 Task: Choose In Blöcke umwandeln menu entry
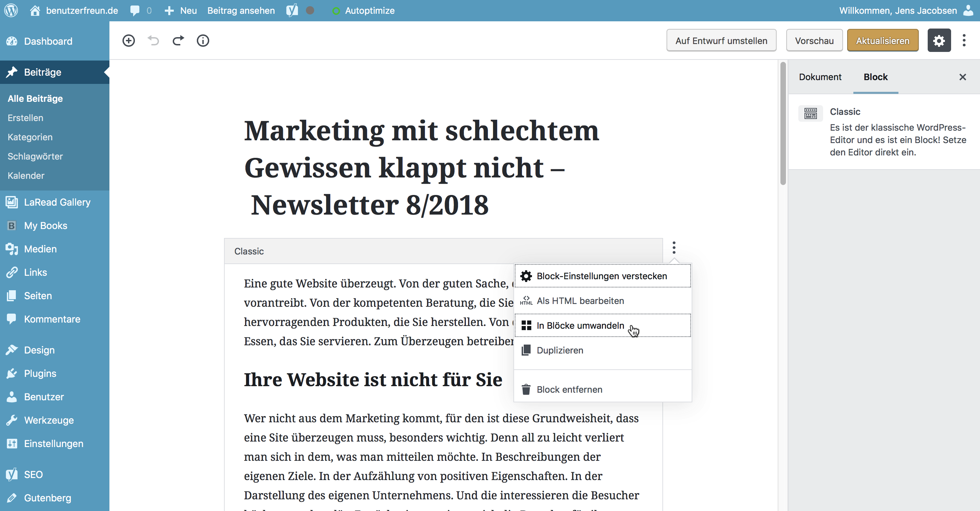(x=603, y=325)
